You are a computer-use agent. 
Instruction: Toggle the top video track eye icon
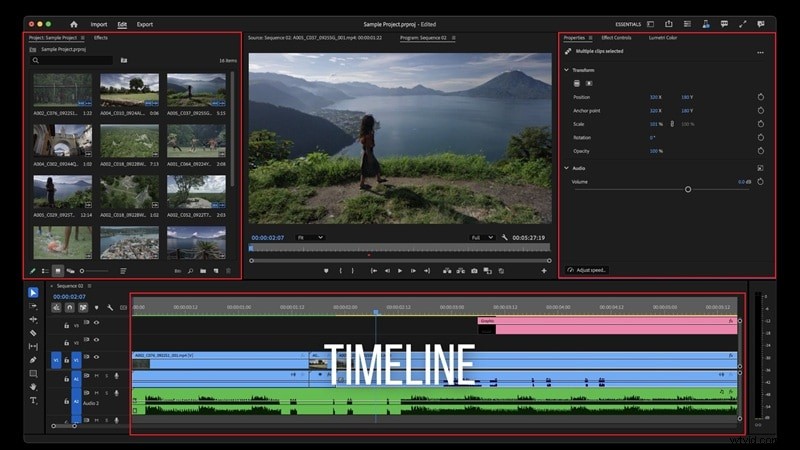tap(96, 322)
